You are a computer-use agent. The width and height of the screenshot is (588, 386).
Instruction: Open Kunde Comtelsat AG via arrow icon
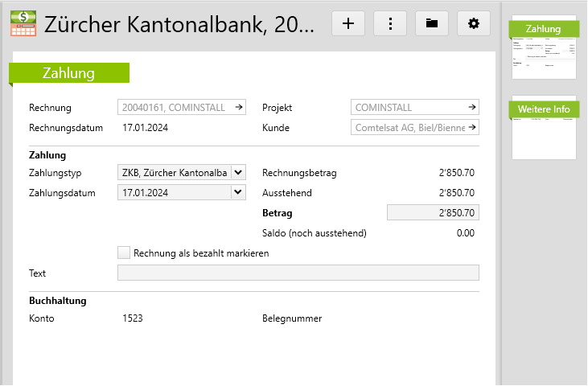click(472, 127)
